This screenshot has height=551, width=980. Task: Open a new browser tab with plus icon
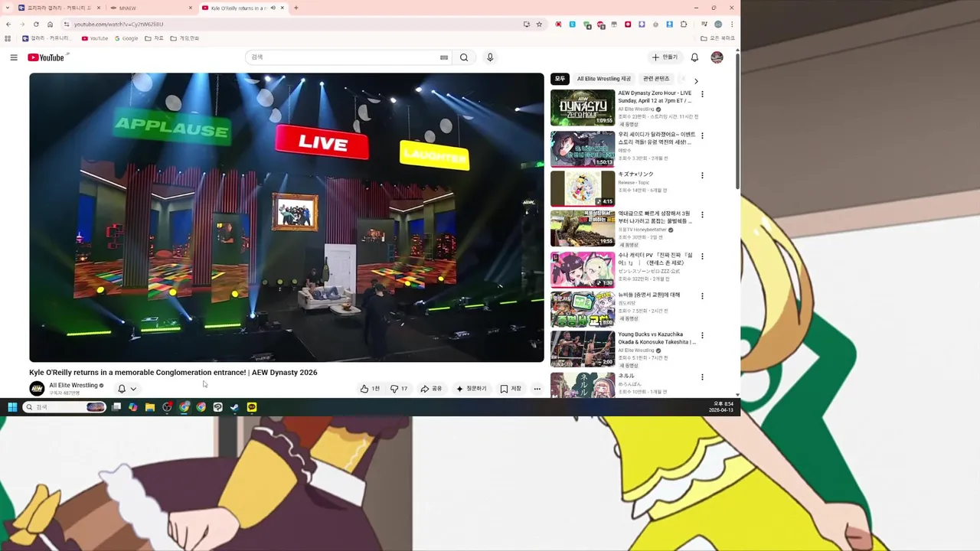point(296,8)
